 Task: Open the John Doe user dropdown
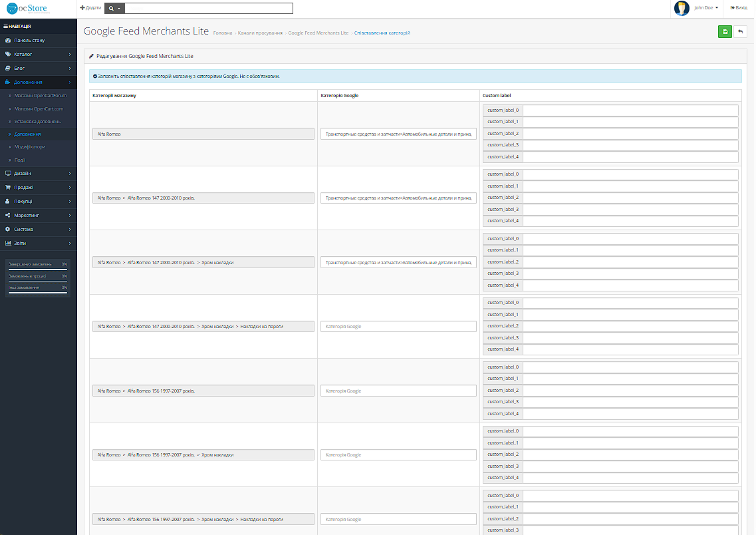tap(706, 8)
